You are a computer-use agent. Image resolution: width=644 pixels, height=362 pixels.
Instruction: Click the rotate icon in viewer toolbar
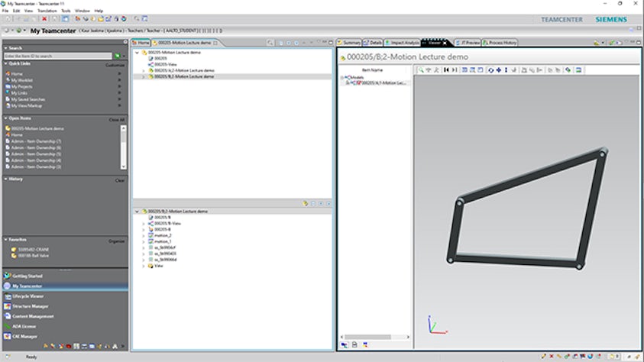[x=490, y=70]
